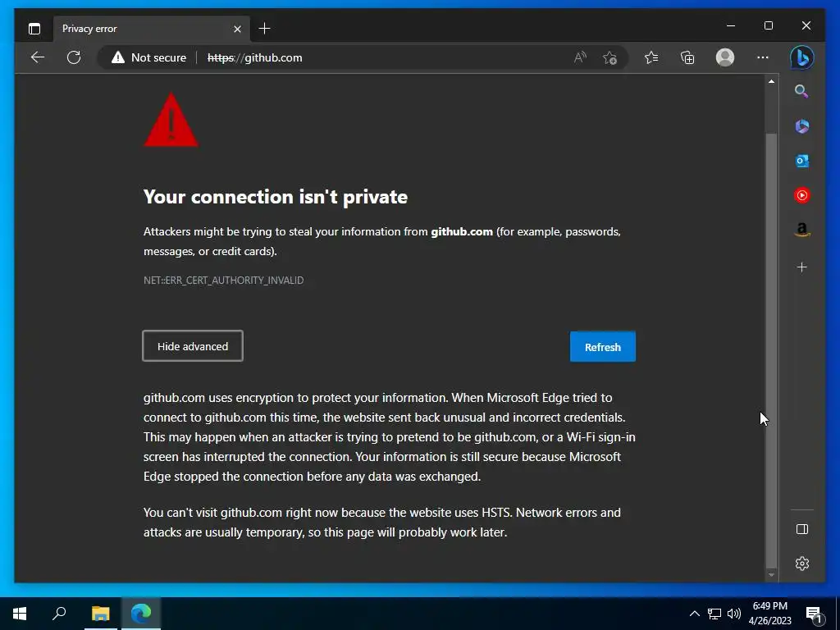The height and width of the screenshot is (630, 840).
Task: Reload page with the refresh icon
Action: (x=74, y=57)
